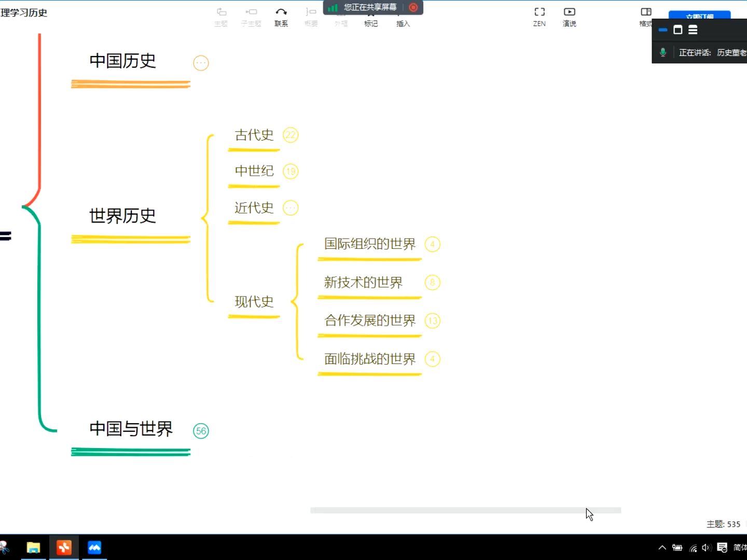Enter ZEN mode
The width and height of the screenshot is (747, 560).
coord(539,17)
